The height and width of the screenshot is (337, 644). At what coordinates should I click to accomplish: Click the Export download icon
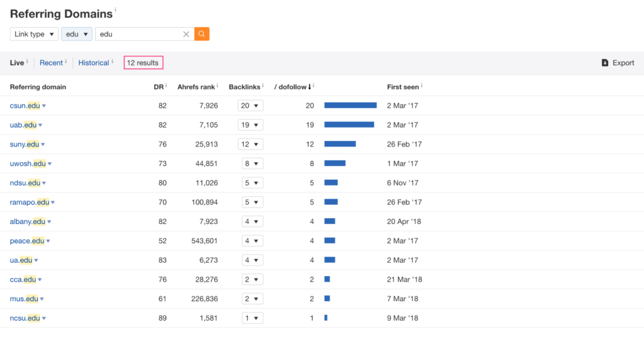click(605, 63)
